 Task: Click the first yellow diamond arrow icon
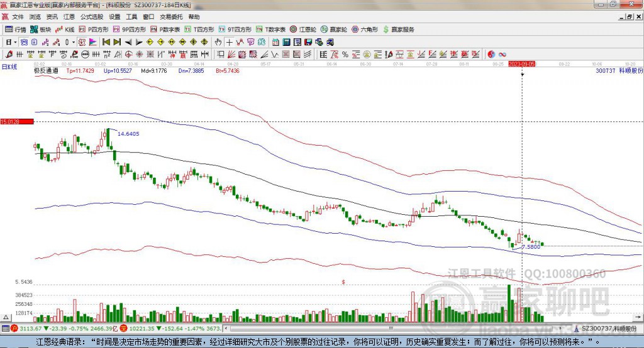tap(150, 42)
